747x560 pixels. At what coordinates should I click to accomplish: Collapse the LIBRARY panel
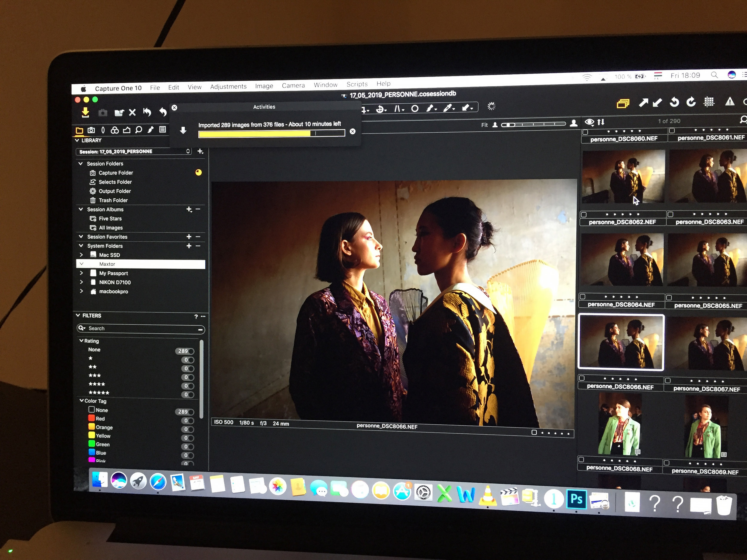click(77, 140)
